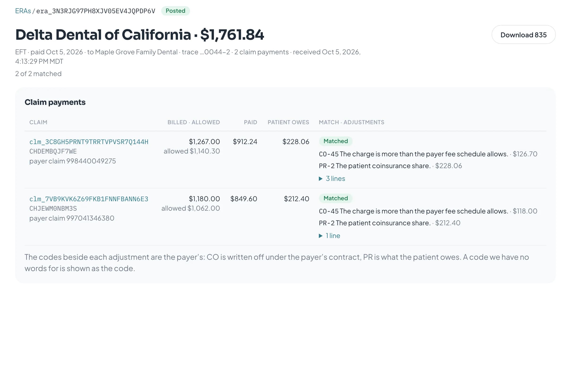This screenshot has height=392, width=571.
Task: Click the CLAIM column header
Action: click(x=38, y=122)
